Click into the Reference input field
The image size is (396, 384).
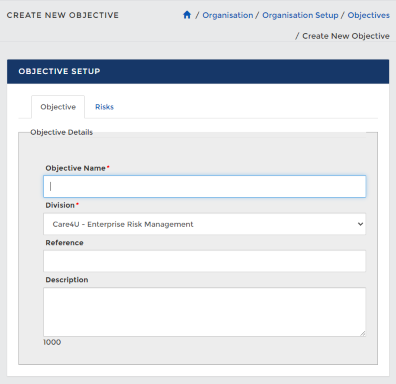[x=205, y=261]
